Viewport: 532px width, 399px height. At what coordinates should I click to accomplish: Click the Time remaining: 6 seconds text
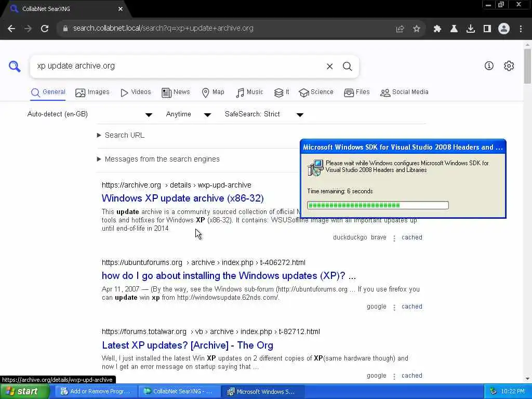[x=340, y=191]
